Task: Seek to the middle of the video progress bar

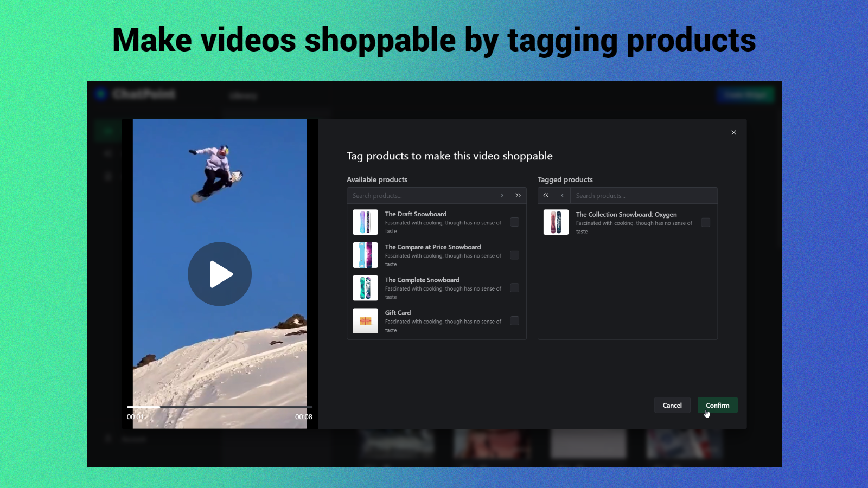Action: click(x=219, y=406)
